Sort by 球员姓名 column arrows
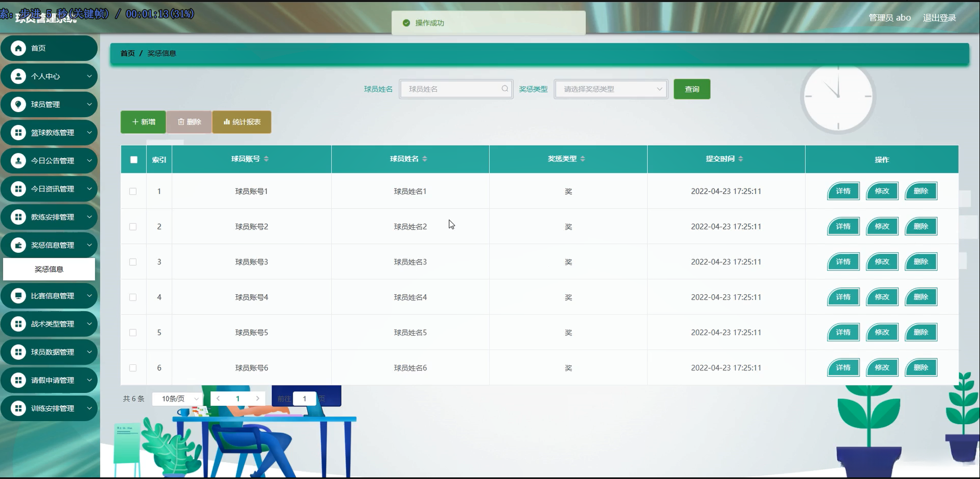 coord(425,159)
